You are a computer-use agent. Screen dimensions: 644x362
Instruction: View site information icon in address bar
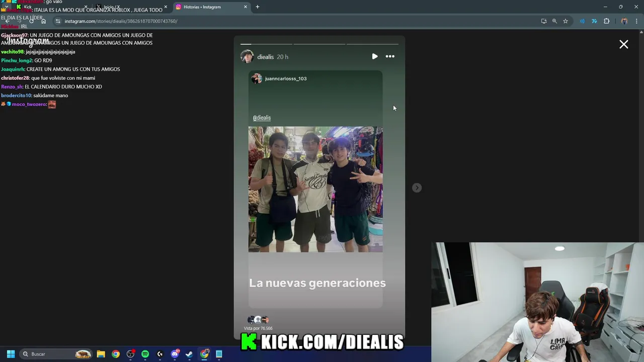tap(58, 21)
